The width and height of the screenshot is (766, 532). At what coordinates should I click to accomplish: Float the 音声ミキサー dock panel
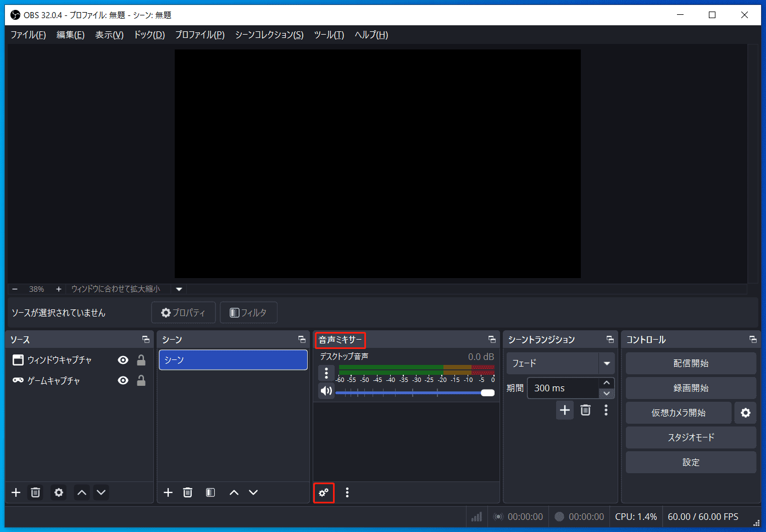[x=492, y=340]
